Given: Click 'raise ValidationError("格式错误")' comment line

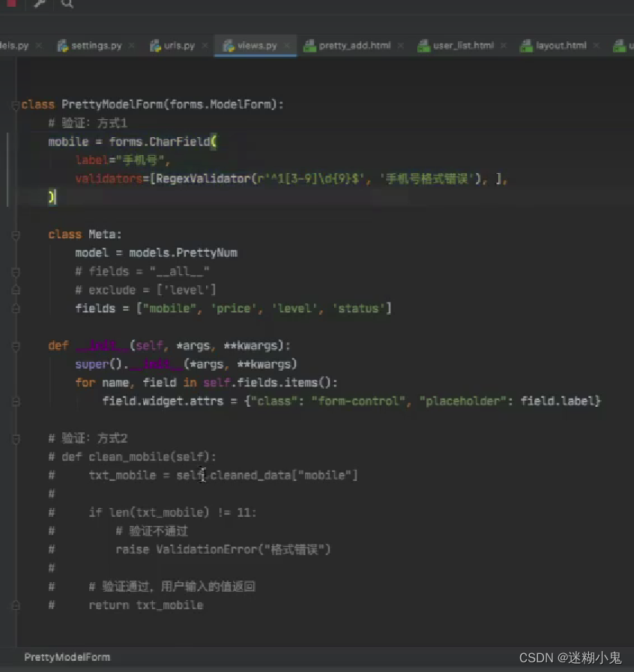Looking at the screenshot, I should [223, 550].
